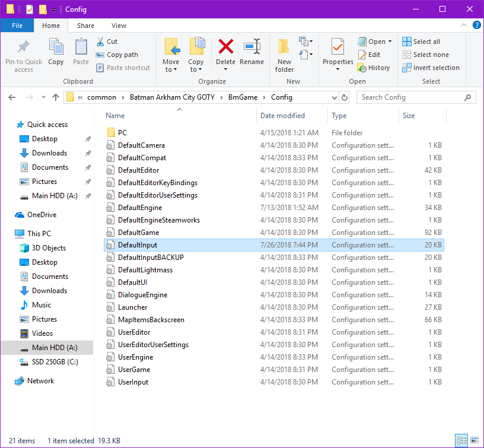The image size is (484, 448).
Task: Click inside the Search Config box
Action: 415,97
